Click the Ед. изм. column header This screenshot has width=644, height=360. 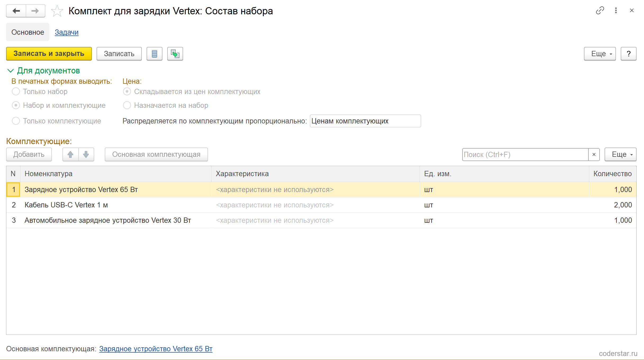point(505,174)
